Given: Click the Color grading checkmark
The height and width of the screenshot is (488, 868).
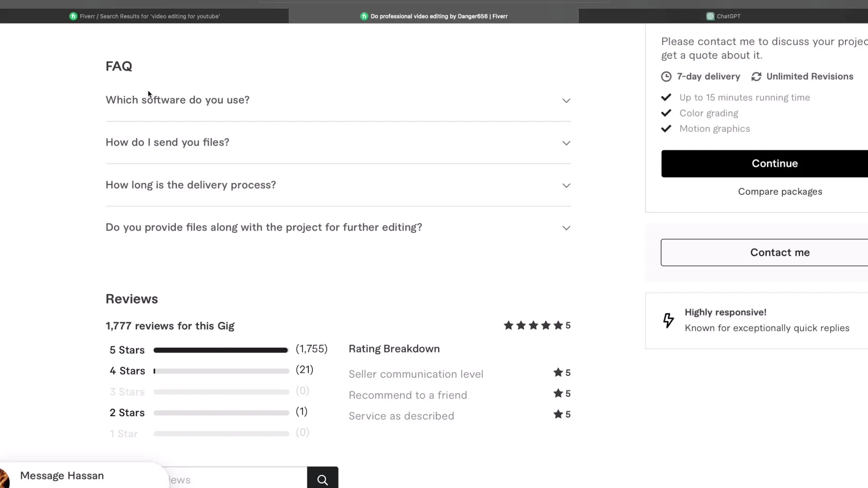Looking at the screenshot, I should (666, 113).
